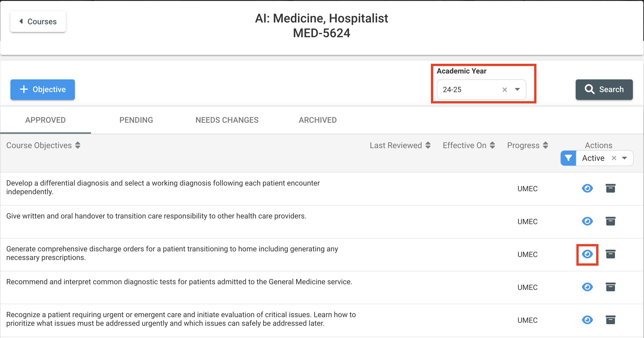
Task: Archive the urgent or emergent care objective
Action: (x=610, y=320)
